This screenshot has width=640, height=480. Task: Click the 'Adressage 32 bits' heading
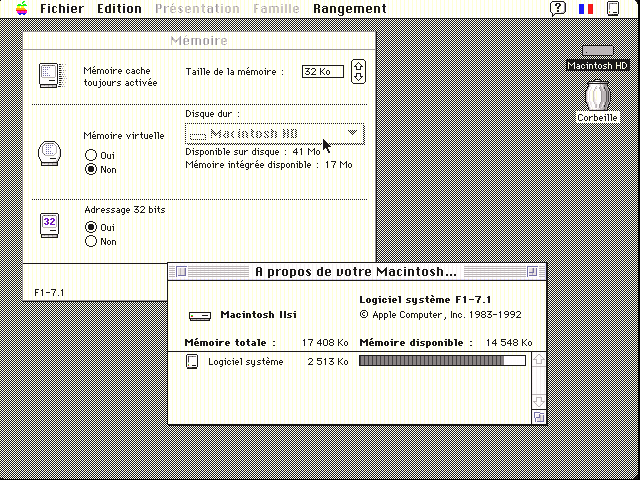click(x=124, y=210)
